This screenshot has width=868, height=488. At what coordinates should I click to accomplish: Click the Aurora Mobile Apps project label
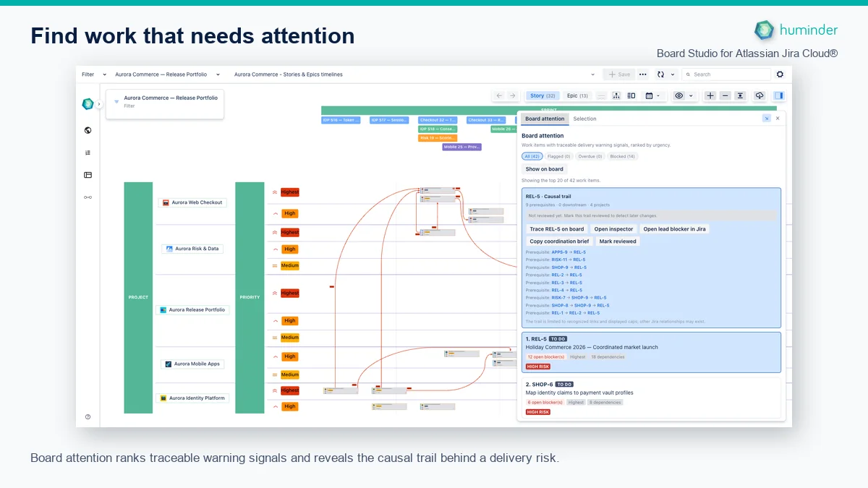coord(192,364)
